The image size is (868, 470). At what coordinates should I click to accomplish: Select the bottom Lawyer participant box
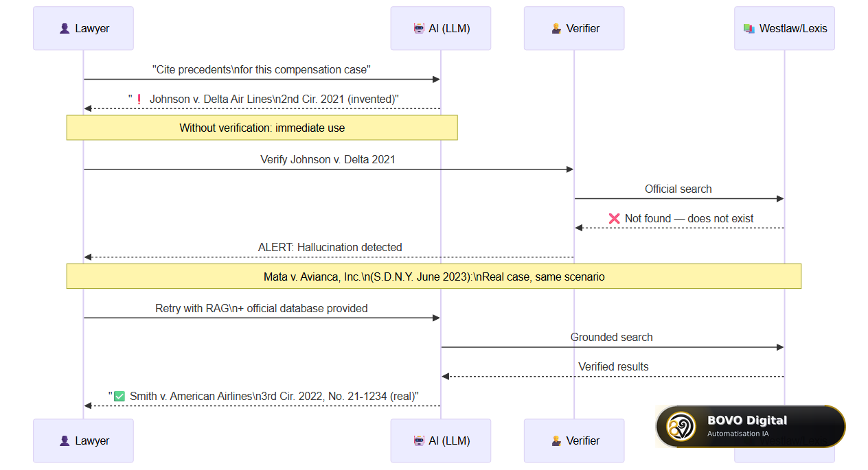84,441
